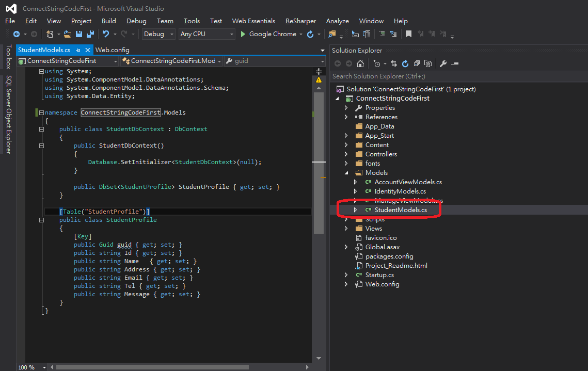
Task: Click the New Project toolbar icon
Action: 50,34
